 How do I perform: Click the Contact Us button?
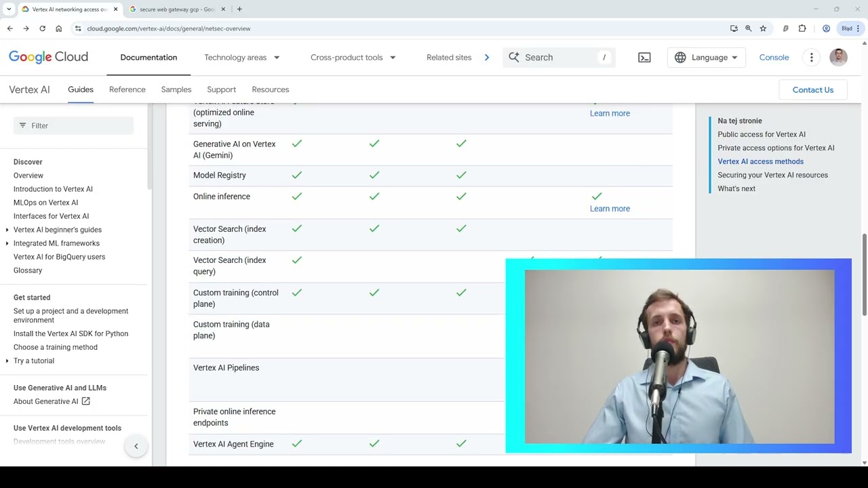(813, 89)
